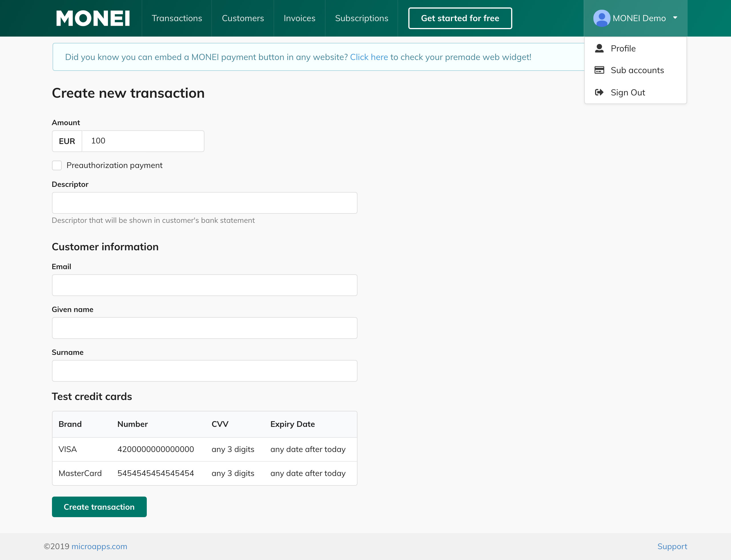Select the Profile person icon
731x560 pixels.
pyautogui.click(x=599, y=48)
